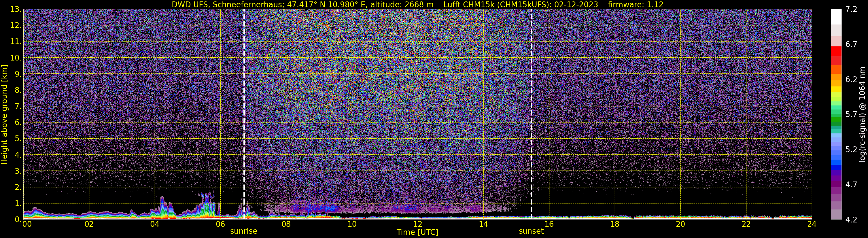This screenshot has width=868, height=238.
Task: Click the "7." tick label on the height axis
Action: coord(18,107)
